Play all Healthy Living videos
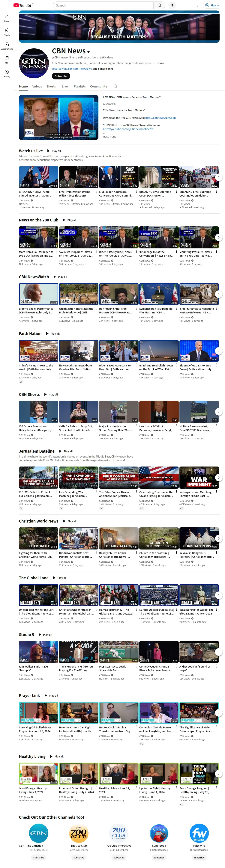This screenshot has height=868, width=225. (57, 757)
